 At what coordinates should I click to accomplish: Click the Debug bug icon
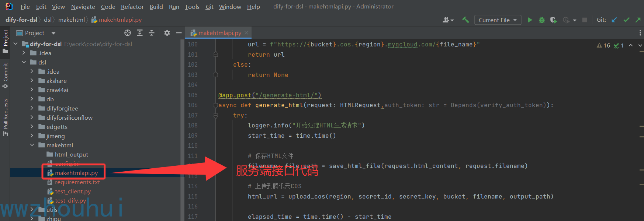(x=542, y=20)
